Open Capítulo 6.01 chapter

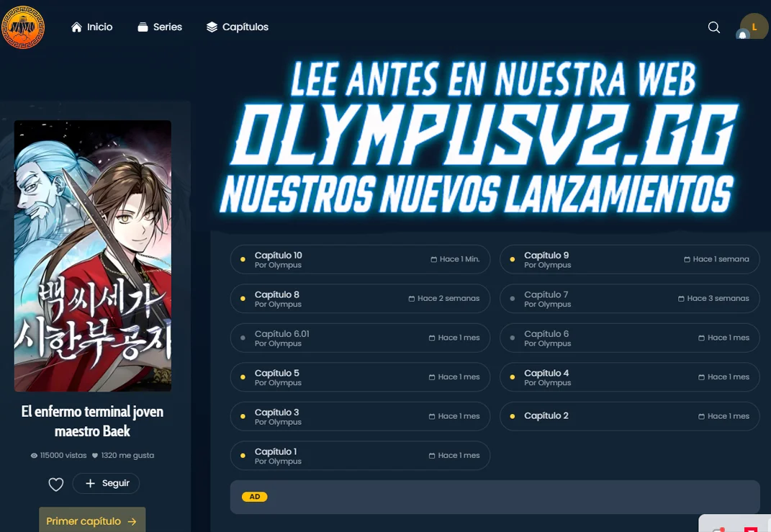tap(360, 338)
